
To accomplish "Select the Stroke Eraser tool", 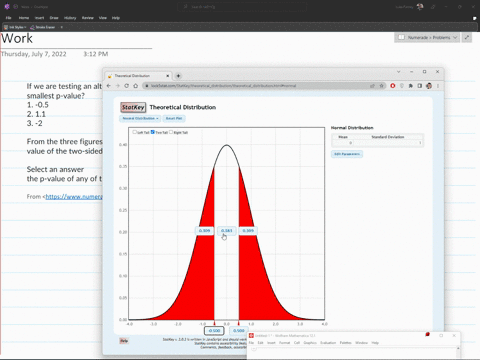I will 43,27.
